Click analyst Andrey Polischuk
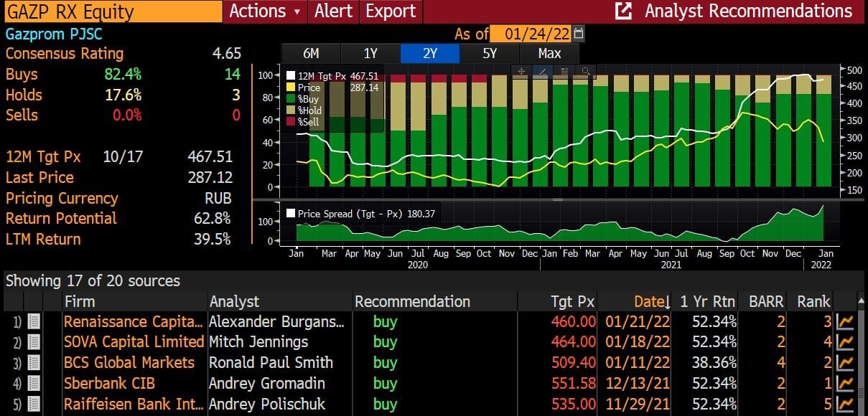868x416 pixels. 267,405
